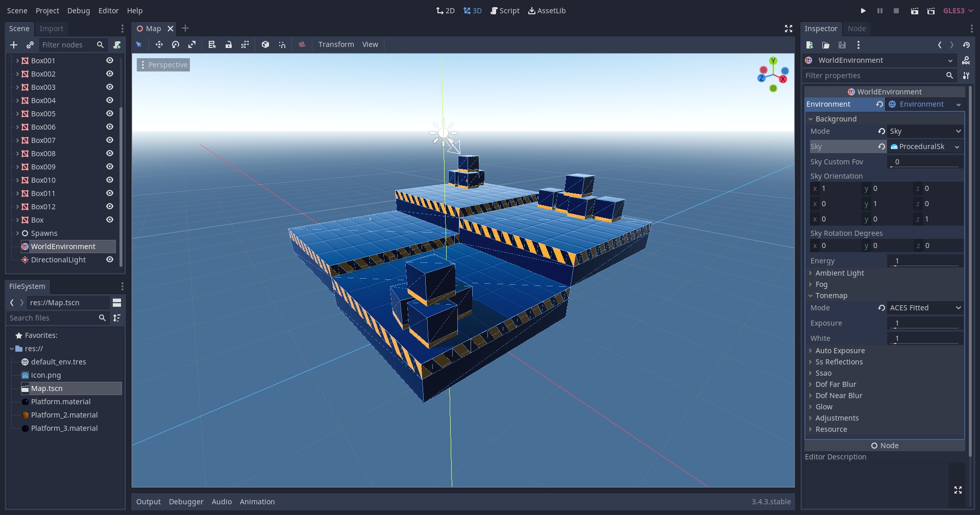
Task: Open the Background Mode dropdown
Action: click(925, 131)
